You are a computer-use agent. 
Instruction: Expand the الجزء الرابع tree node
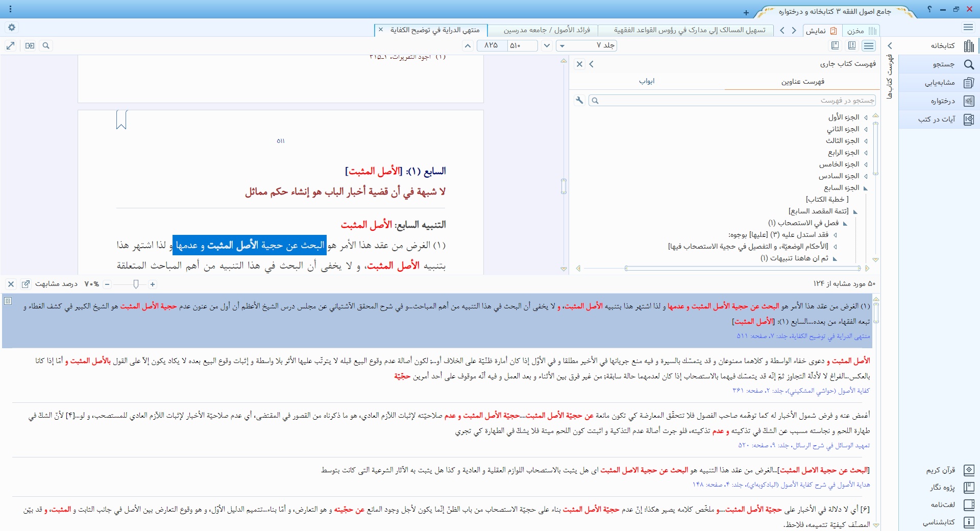coord(866,153)
